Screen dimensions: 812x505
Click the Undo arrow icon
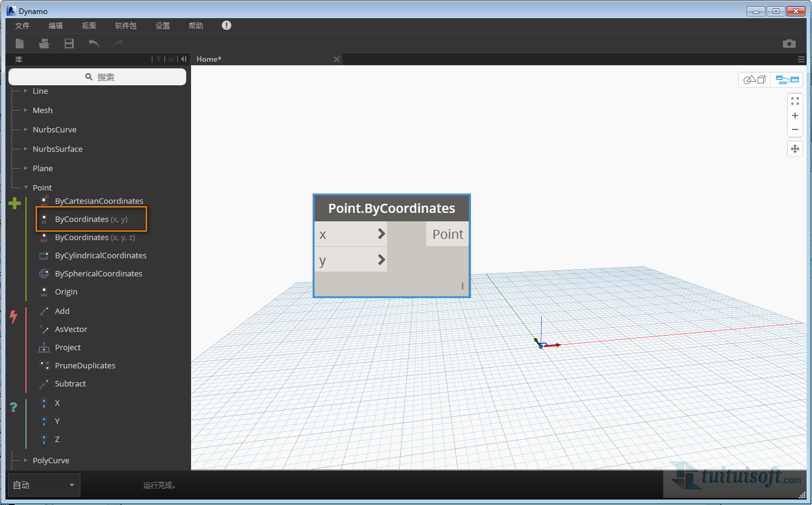click(x=94, y=44)
